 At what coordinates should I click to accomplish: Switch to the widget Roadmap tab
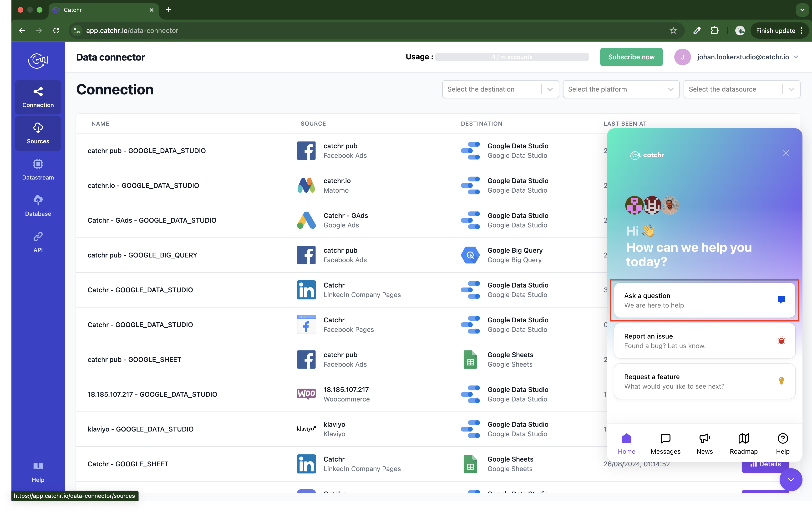[x=744, y=444]
